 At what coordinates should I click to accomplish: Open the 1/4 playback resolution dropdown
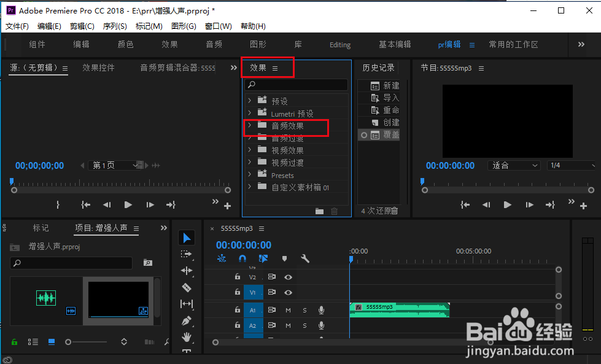572,166
